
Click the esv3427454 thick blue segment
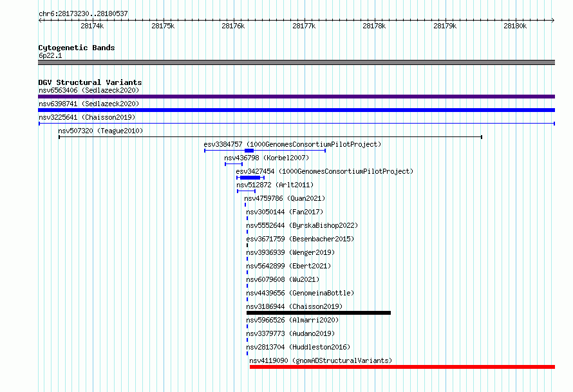pos(250,178)
